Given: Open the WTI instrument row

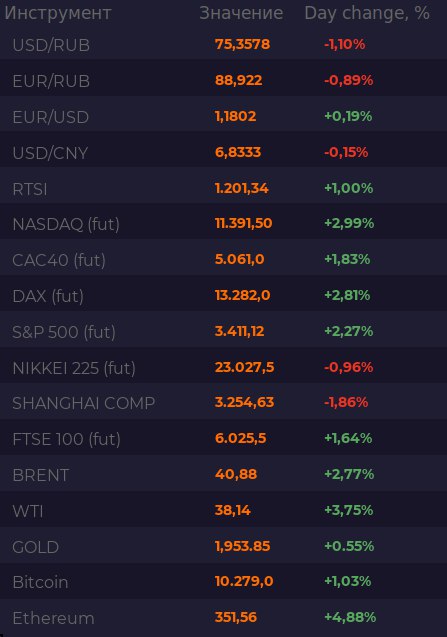Looking at the screenshot, I should 224,511.
